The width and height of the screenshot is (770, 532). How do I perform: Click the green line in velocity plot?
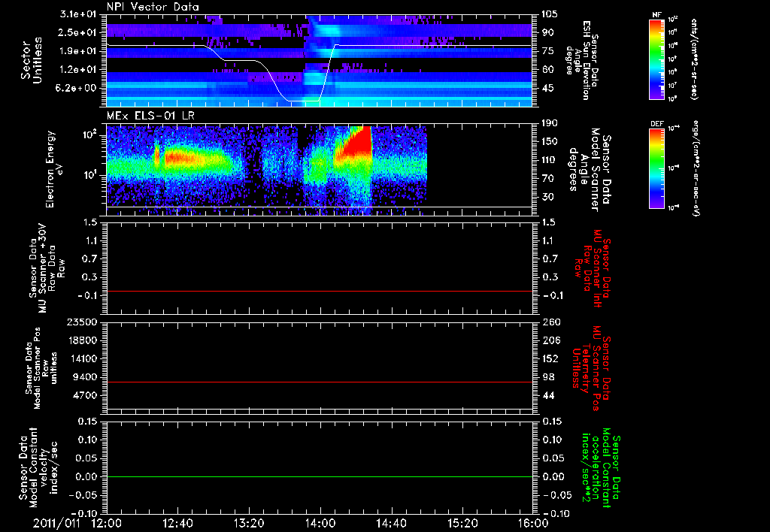click(x=320, y=476)
